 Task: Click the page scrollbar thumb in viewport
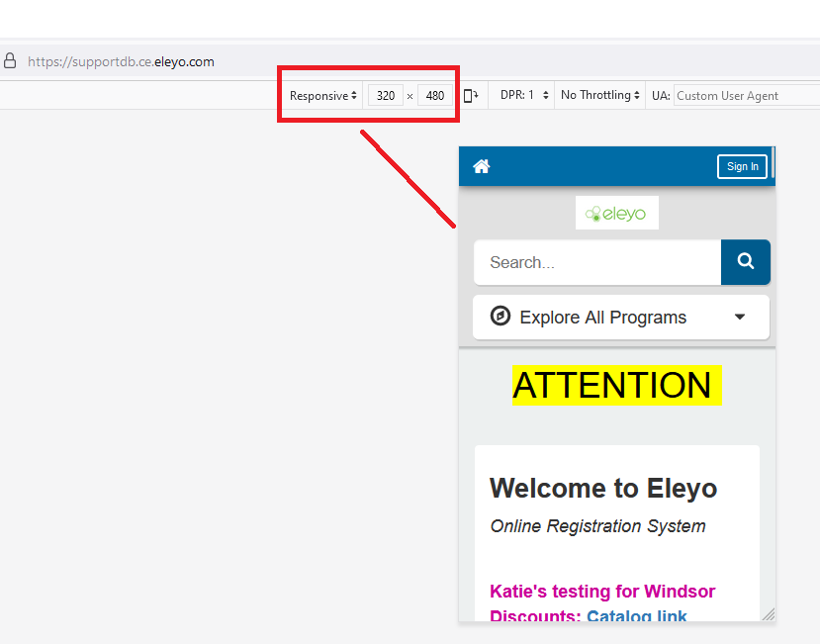[773, 162]
